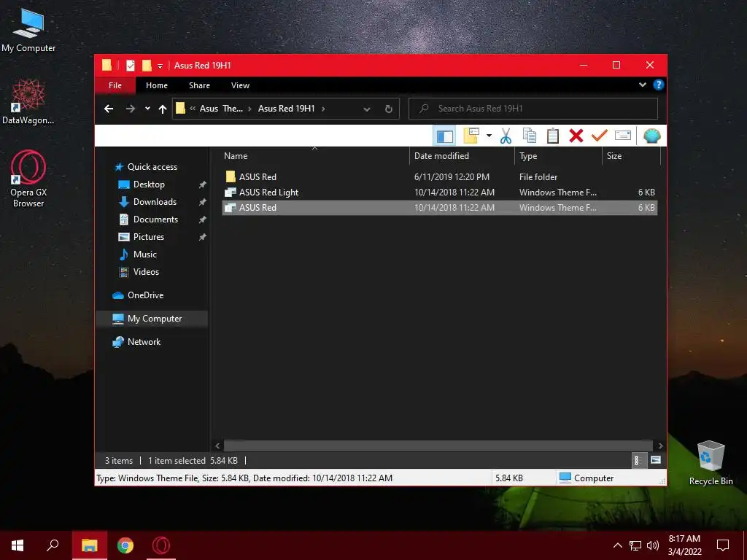Open the Windows Start menu

(x=18, y=545)
